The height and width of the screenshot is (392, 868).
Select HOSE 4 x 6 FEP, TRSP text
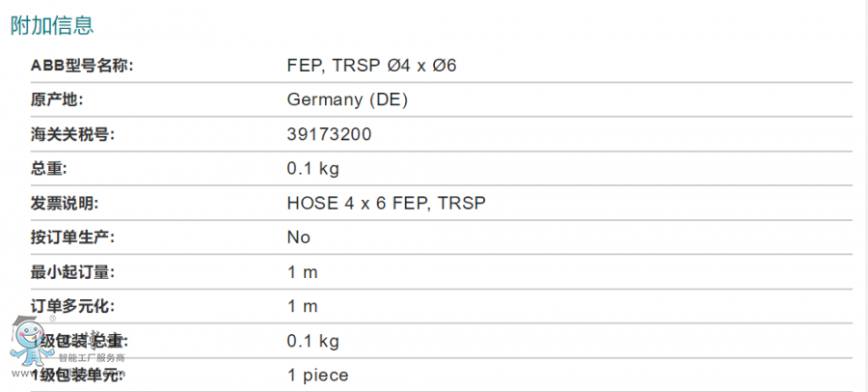point(387,203)
